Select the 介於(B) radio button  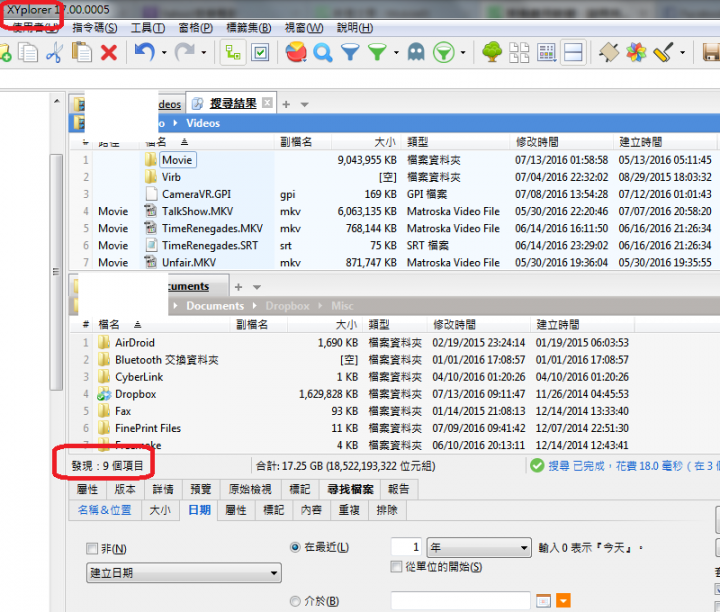point(295,601)
